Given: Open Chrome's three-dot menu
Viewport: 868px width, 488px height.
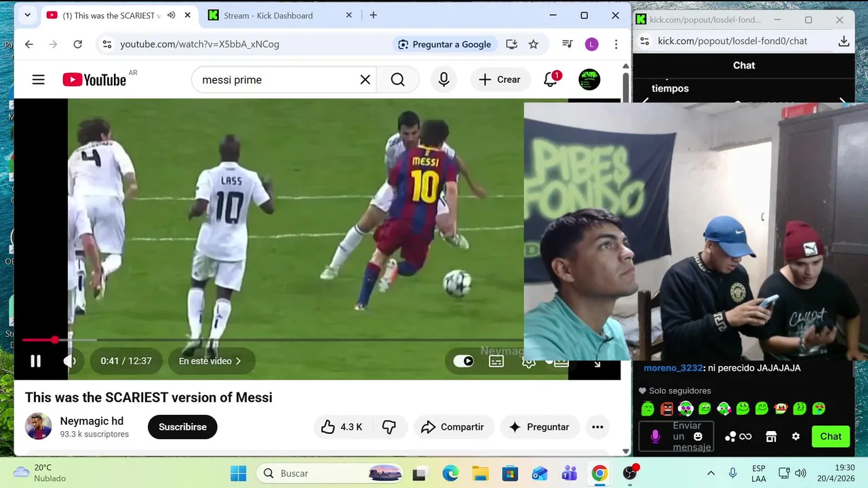Looking at the screenshot, I should coord(616,44).
